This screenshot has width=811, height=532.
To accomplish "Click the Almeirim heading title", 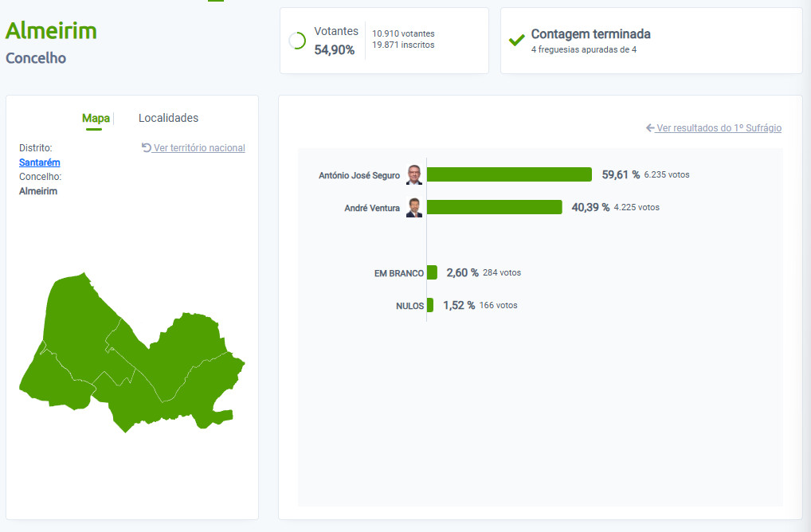I will 51,31.
